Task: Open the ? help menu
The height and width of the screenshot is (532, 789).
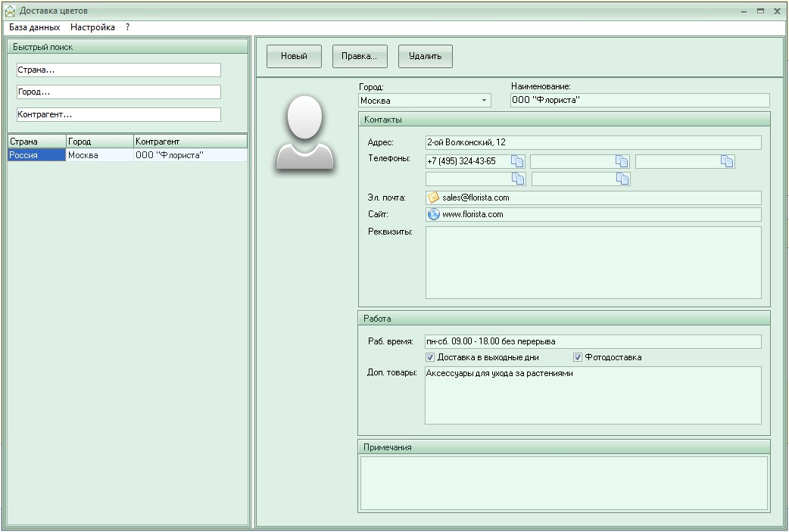Action: (x=127, y=27)
